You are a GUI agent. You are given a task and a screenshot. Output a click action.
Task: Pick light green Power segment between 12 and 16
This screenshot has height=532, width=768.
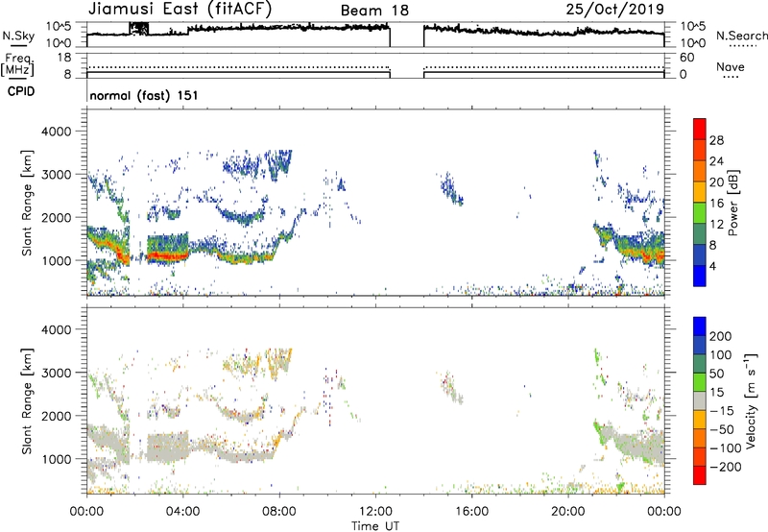(x=700, y=213)
